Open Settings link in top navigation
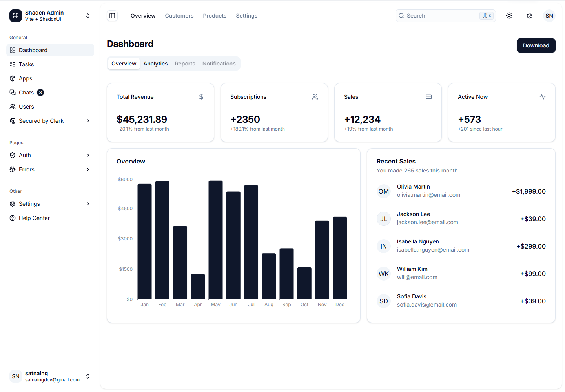 tap(247, 16)
